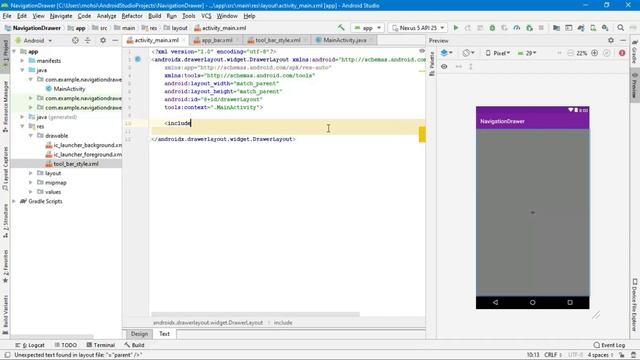
Task: Toggle the Device File Explorer side tab
Action: pyautogui.click(x=635, y=305)
